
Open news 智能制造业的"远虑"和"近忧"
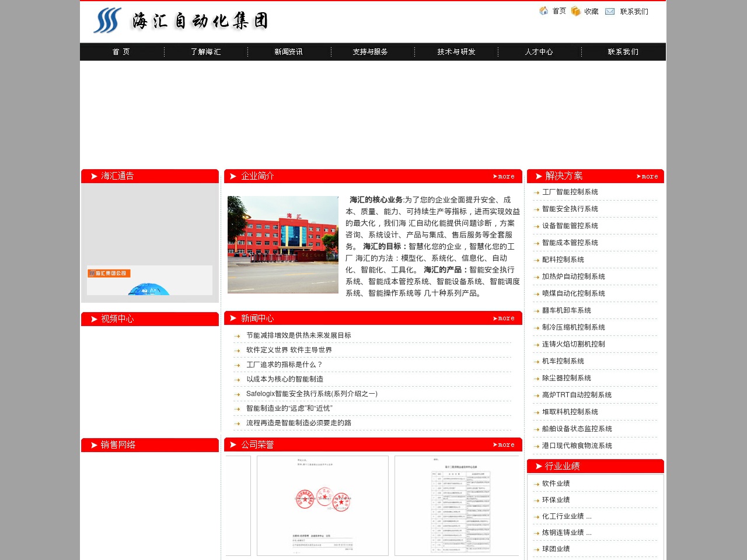pyautogui.click(x=289, y=408)
